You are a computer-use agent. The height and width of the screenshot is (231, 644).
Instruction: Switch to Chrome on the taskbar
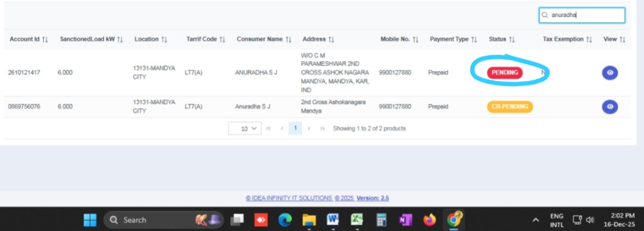point(454,220)
